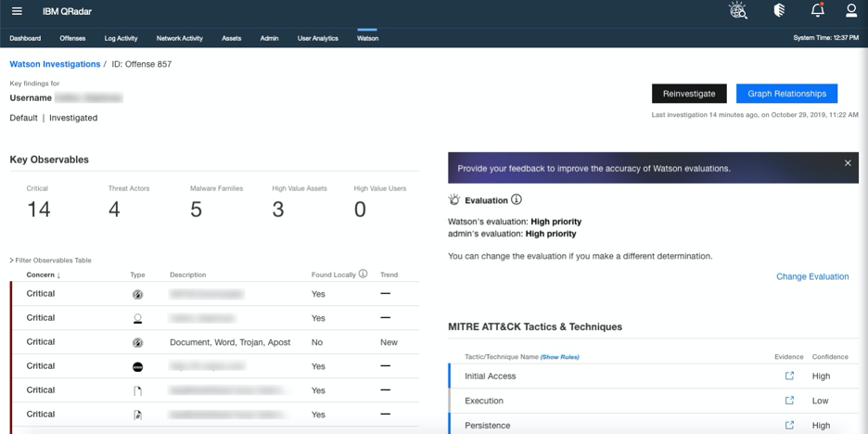Click the High Value Users count 0
868x434 pixels.
point(360,210)
